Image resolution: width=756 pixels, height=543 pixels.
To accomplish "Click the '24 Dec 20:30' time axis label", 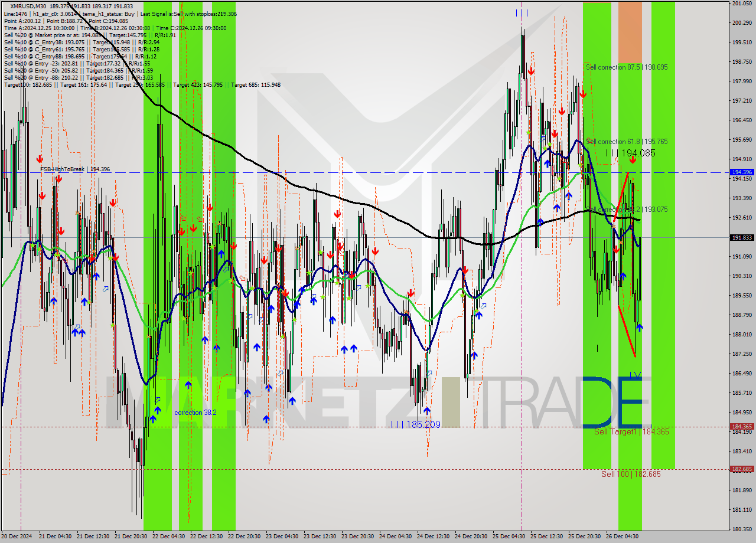I will (471, 537).
